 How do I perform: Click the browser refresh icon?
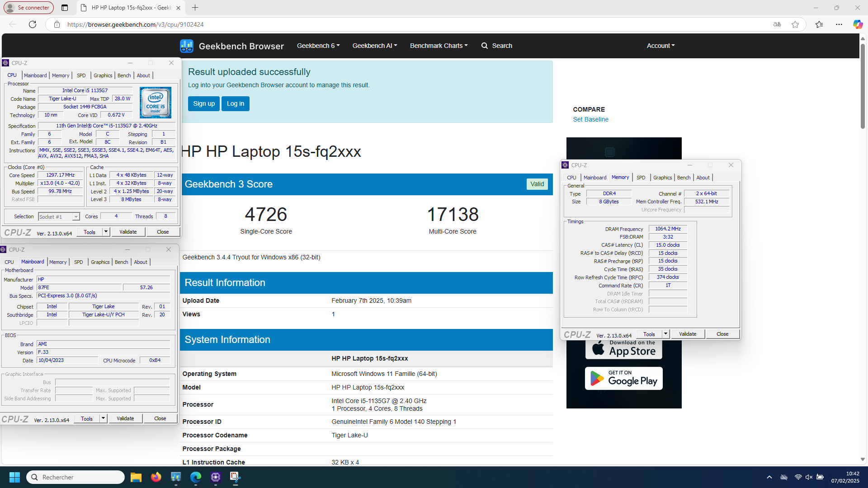33,24
